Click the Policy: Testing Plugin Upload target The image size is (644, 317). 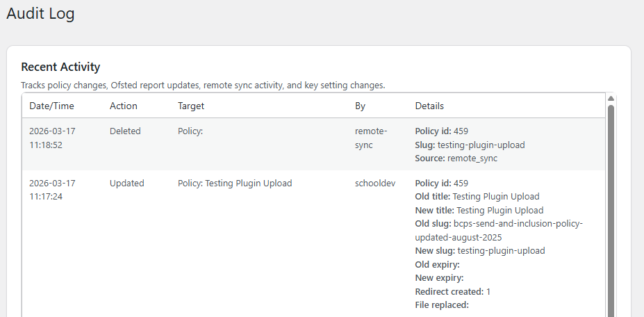coord(235,184)
